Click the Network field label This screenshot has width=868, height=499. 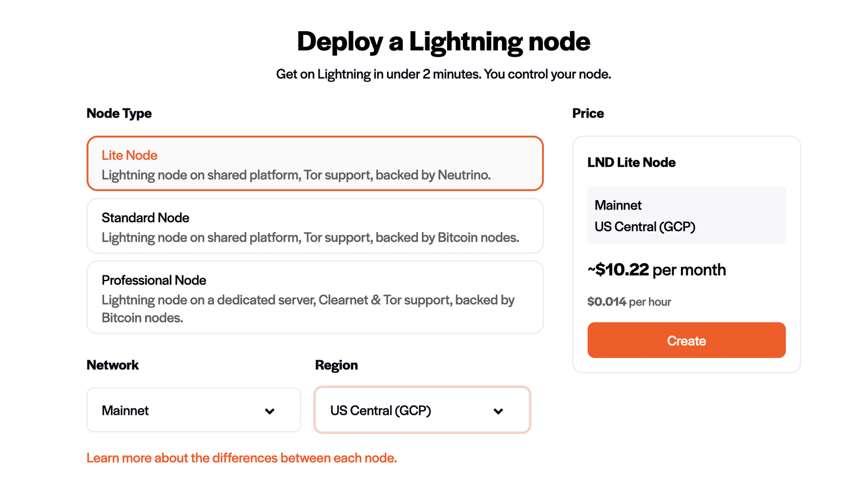[x=112, y=365]
